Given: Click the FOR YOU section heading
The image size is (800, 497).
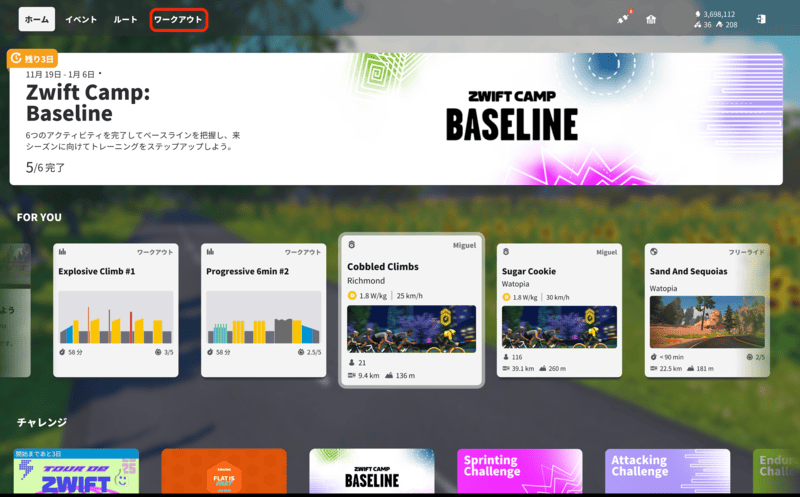Looking at the screenshot, I should click(39, 217).
